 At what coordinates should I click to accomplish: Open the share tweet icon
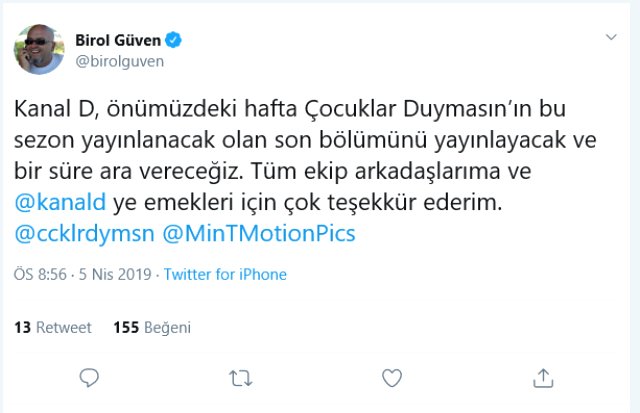[543, 377]
